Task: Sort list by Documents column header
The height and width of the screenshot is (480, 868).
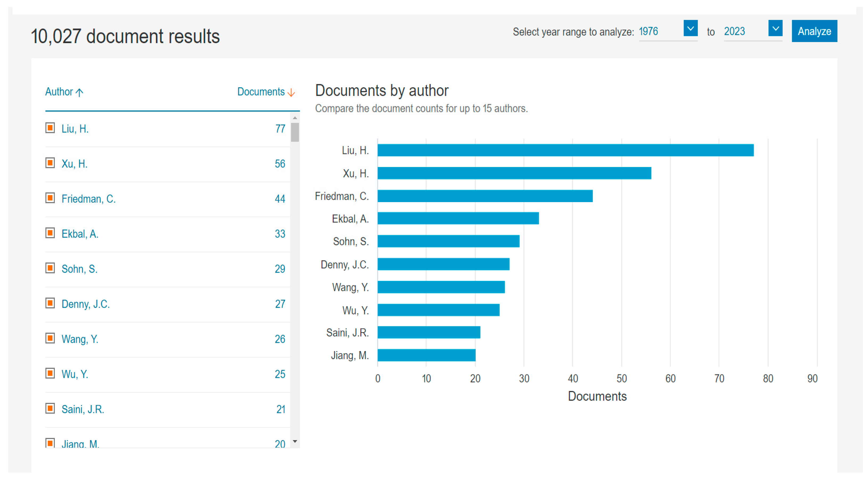Action: pos(261,92)
